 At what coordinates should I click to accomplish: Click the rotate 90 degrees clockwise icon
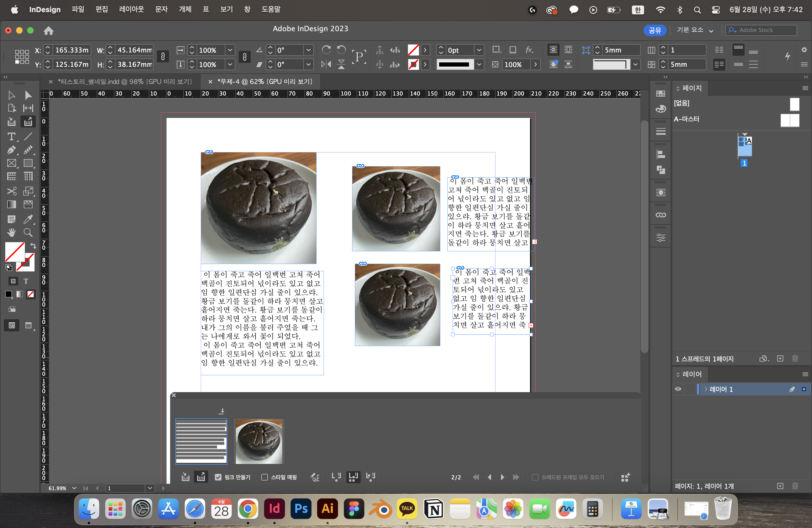[x=326, y=50]
